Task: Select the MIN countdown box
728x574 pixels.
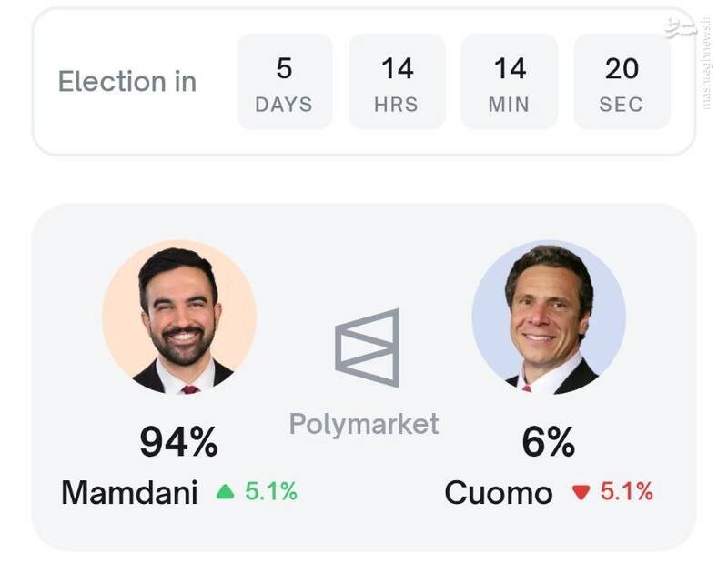Action: (509, 82)
